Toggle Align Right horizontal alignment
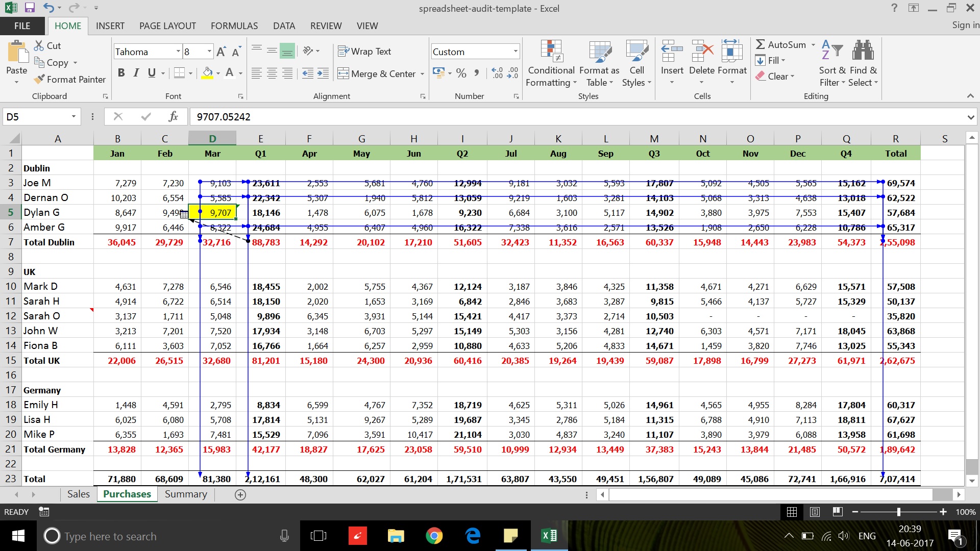This screenshot has width=980, height=551. point(287,73)
